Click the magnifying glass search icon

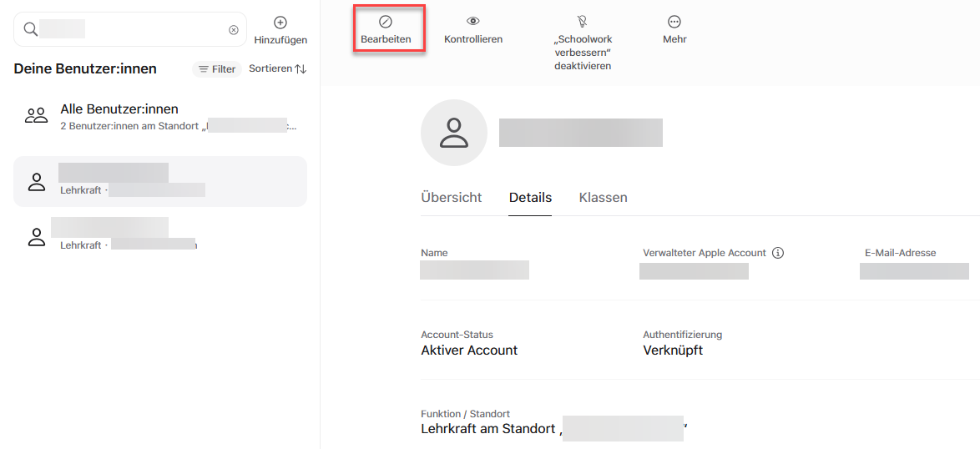tap(30, 30)
